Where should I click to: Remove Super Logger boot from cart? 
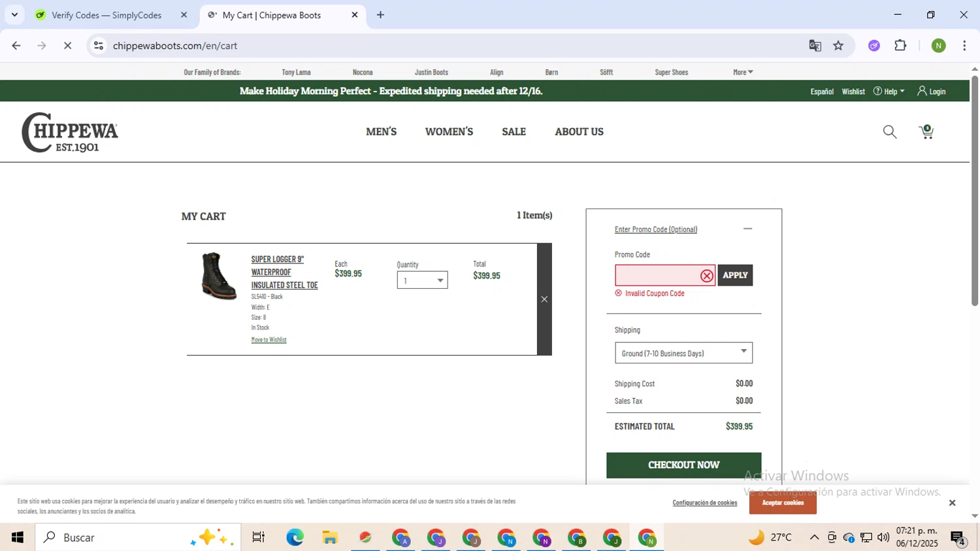pos(544,299)
